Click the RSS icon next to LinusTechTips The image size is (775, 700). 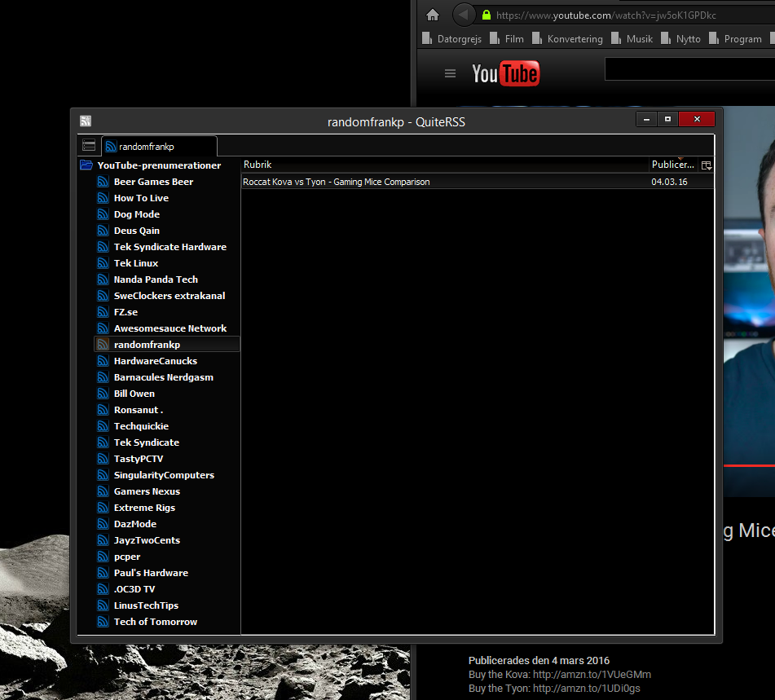(x=103, y=605)
